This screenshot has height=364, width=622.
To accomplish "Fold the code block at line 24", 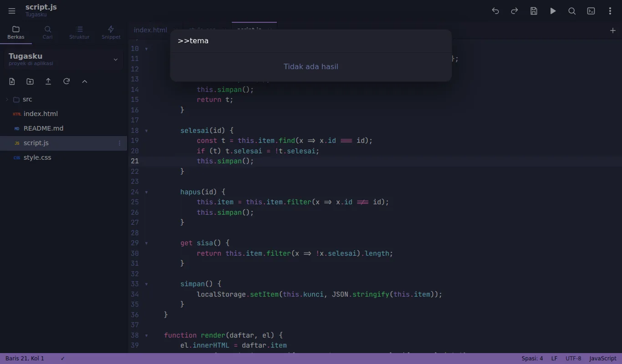I will click(x=146, y=192).
